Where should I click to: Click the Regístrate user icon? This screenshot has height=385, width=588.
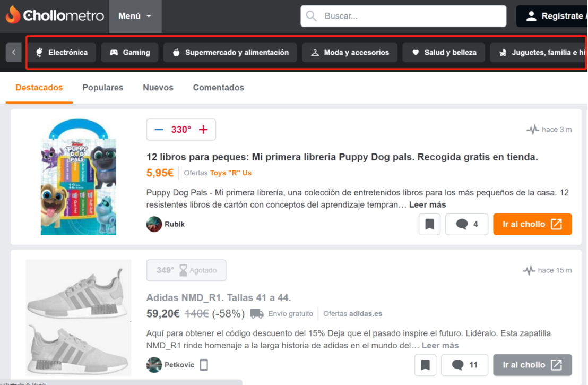click(x=531, y=16)
